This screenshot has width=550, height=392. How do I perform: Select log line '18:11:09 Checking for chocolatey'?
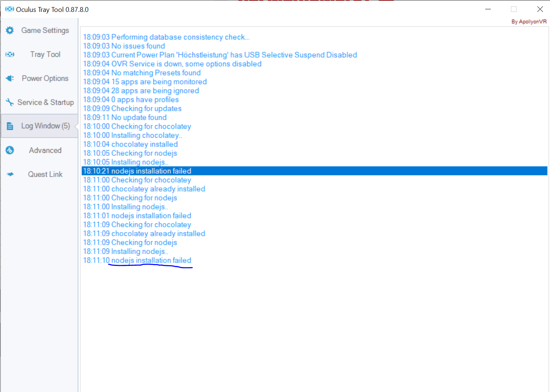pos(137,225)
